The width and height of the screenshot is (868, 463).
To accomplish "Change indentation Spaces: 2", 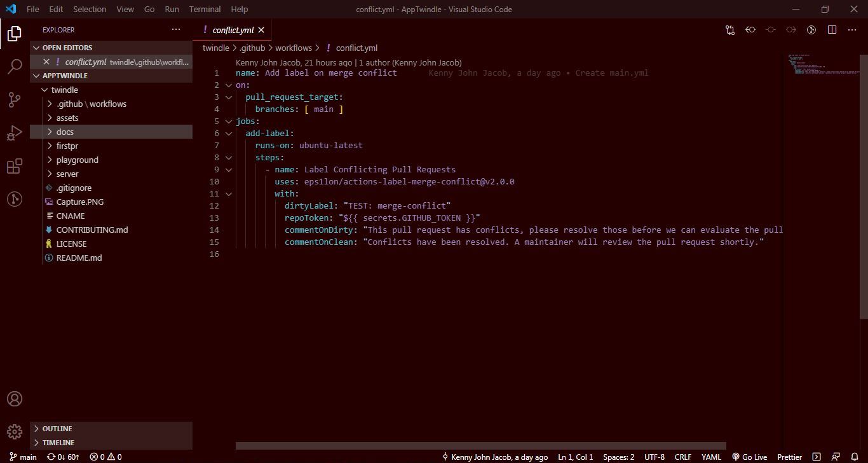I will 618,457.
